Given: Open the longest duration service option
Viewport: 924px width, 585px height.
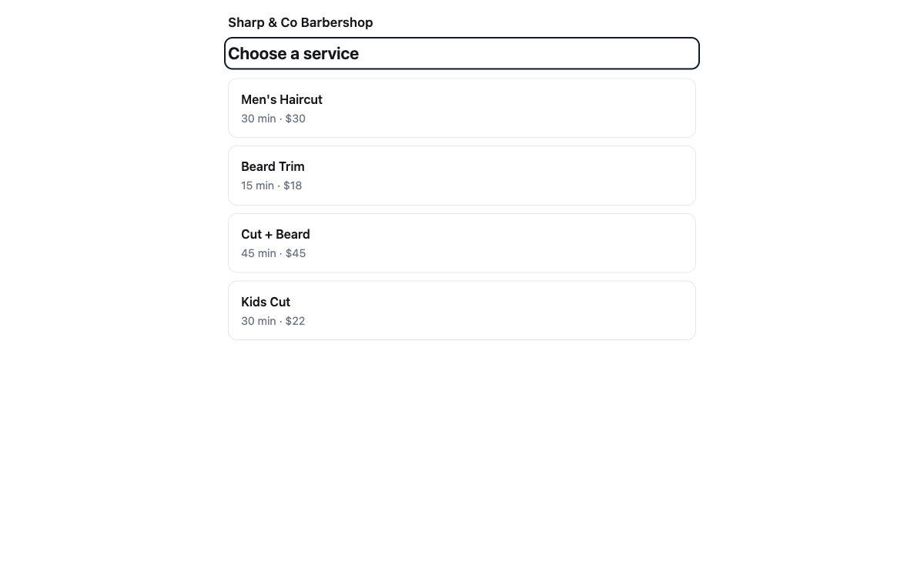Looking at the screenshot, I should pos(462,243).
